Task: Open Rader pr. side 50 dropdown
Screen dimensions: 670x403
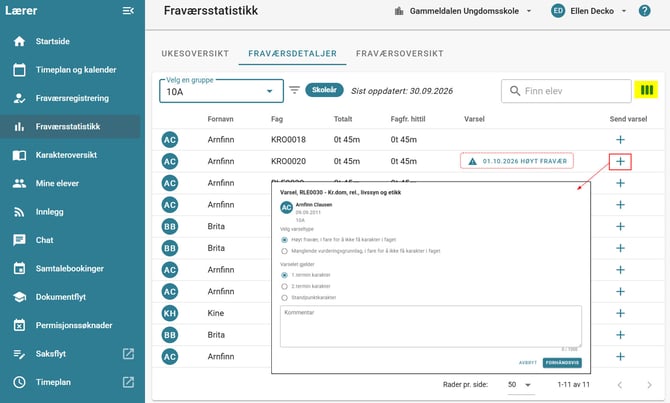Action: point(520,385)
